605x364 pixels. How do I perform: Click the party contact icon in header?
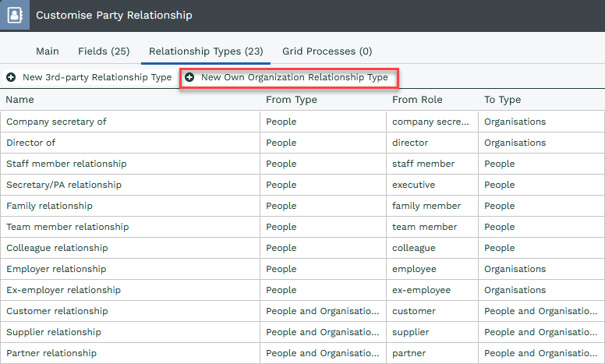tap(15, 15)
